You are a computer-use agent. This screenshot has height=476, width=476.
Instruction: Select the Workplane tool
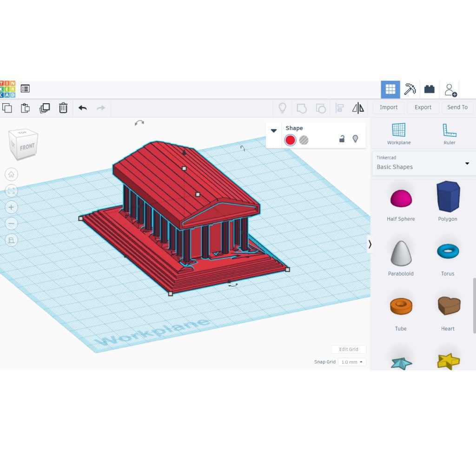[x=398, y=134]
